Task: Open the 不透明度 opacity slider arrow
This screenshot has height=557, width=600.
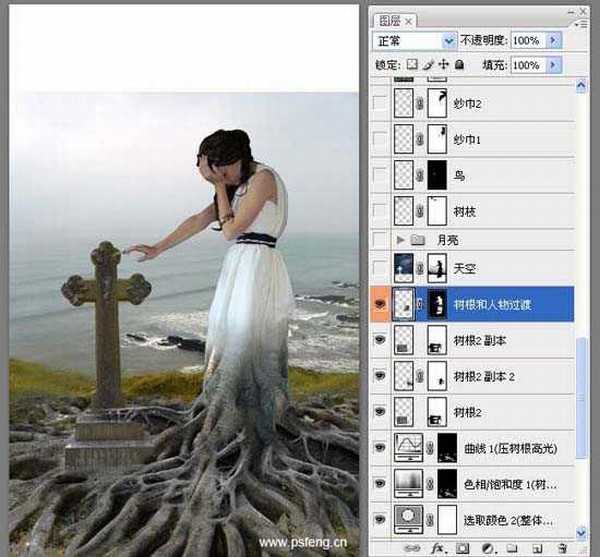Action: coord(554,40)
